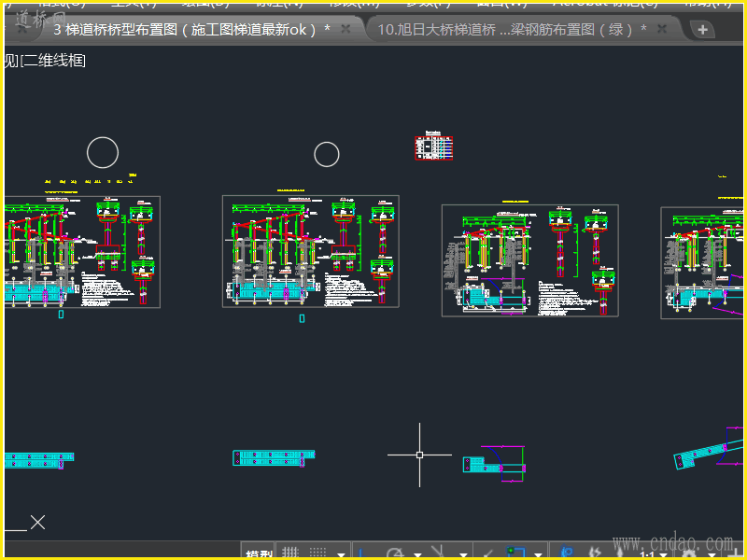Select the cyan plan detail below second sheet
Screen dimensions: 747x560
point(274,458)
